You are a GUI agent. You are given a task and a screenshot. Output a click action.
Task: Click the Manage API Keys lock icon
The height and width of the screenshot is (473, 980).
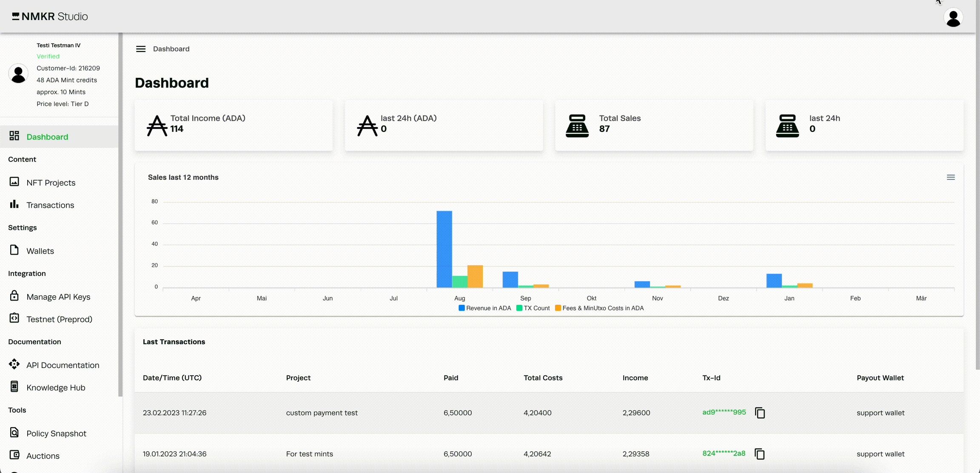[14, 296]
